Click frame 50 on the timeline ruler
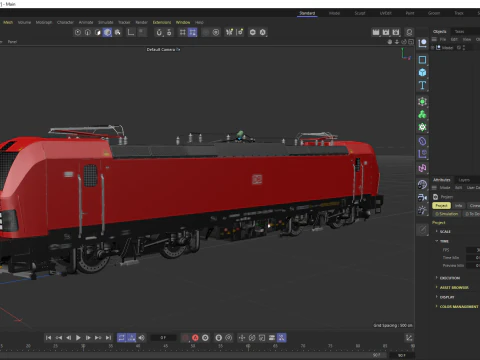 point(193,347)
